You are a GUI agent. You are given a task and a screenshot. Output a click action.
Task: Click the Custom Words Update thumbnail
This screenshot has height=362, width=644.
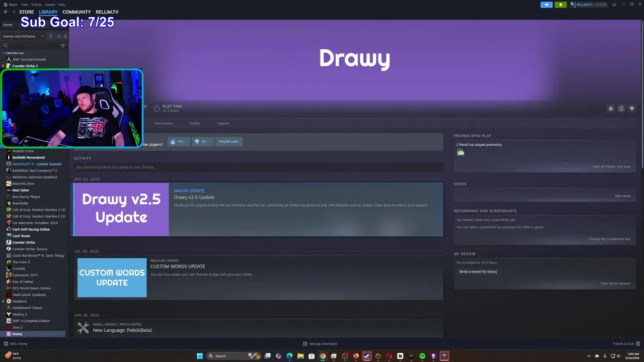point(112,278)
